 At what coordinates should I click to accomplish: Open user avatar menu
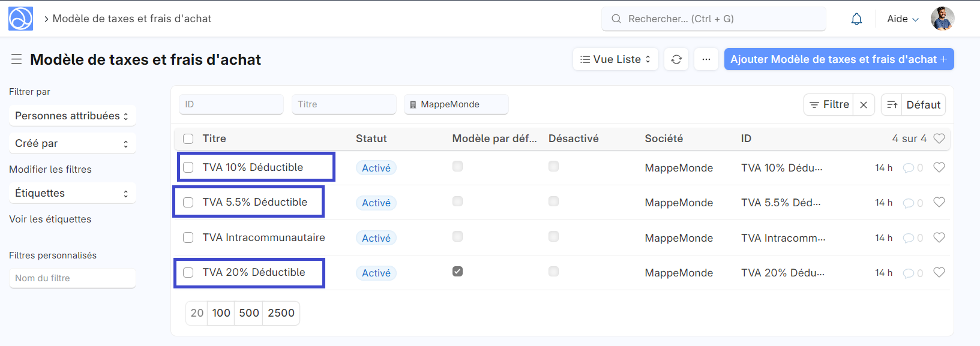(942, 19)
